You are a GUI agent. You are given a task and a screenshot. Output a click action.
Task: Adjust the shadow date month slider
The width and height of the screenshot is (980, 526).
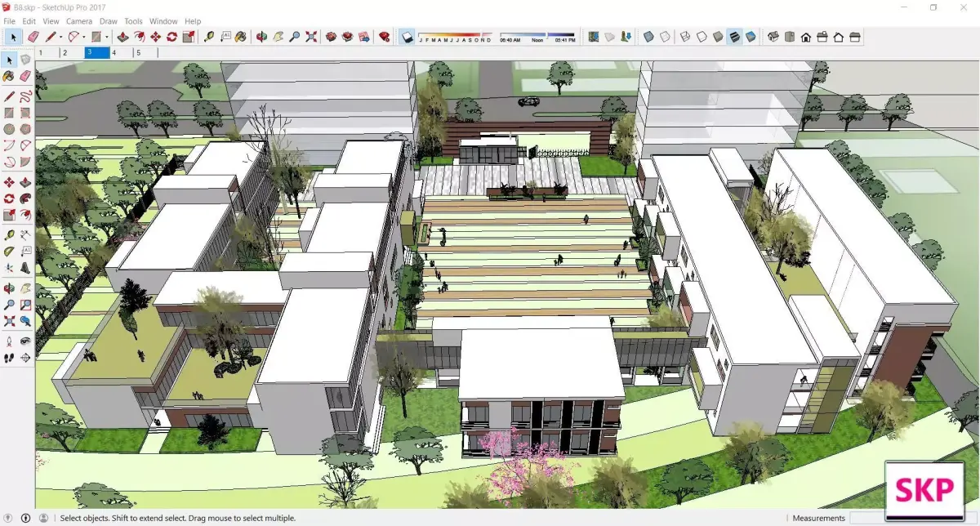456,34
